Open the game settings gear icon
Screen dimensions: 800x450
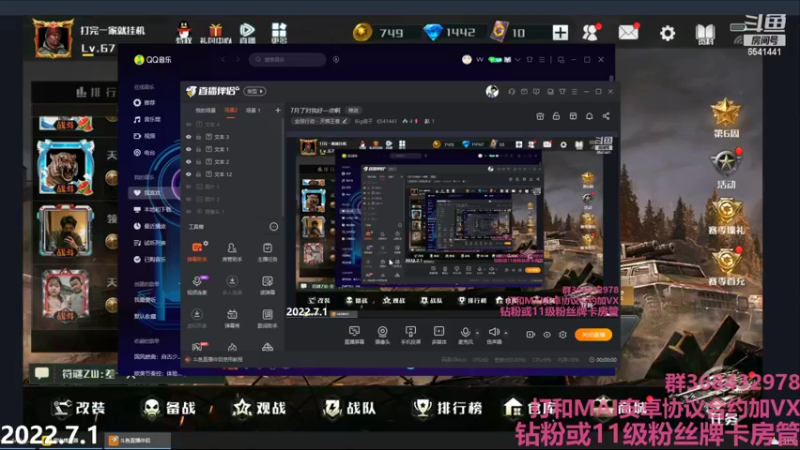pos(667,34)
